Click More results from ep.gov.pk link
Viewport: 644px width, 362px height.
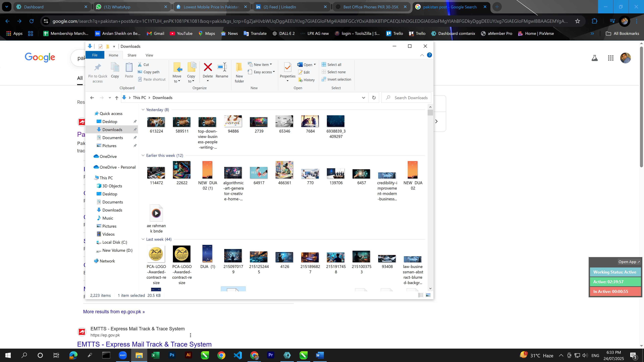tap(114, 312)
